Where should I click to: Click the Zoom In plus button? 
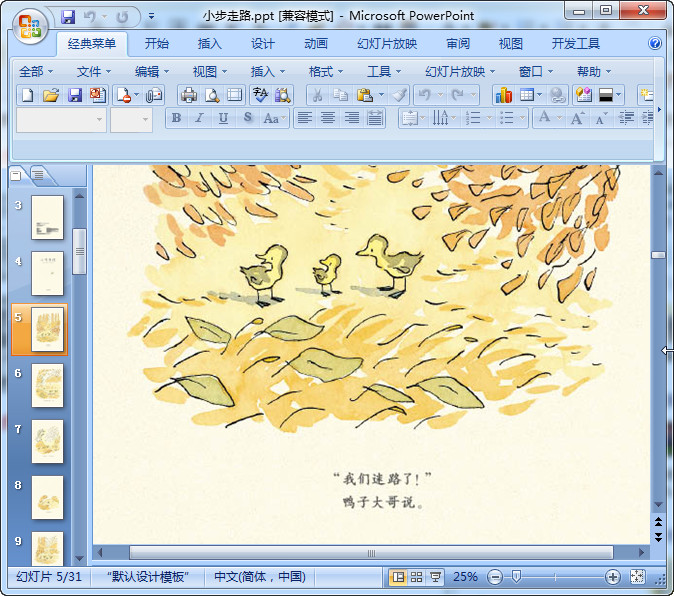(x=613, y=577)
